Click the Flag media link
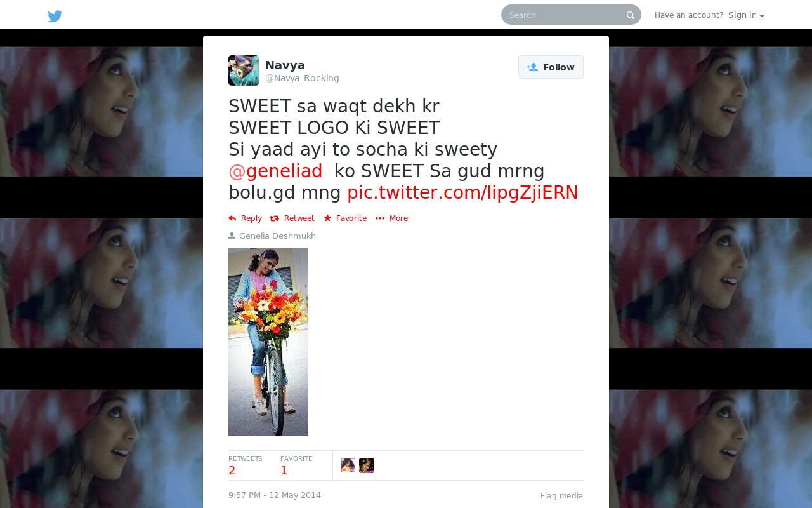Viewport: 812px width, 508px height. coord(561,496)
